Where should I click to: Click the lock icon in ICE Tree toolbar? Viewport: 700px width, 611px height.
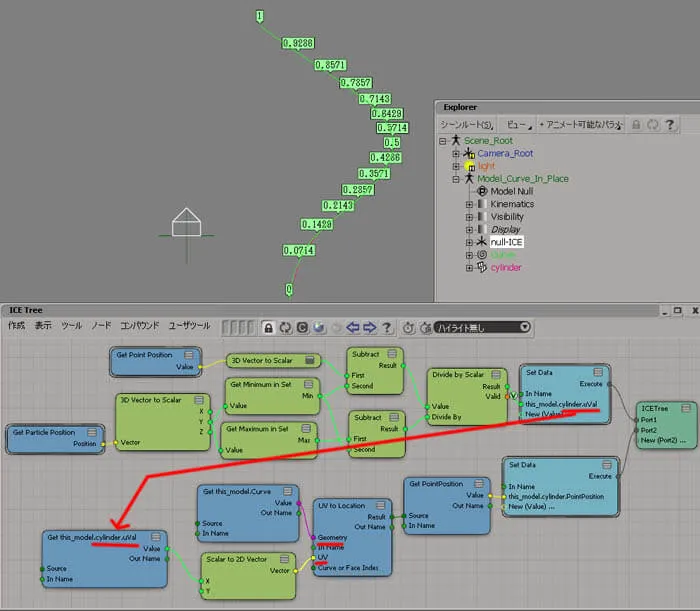(268, 328)
